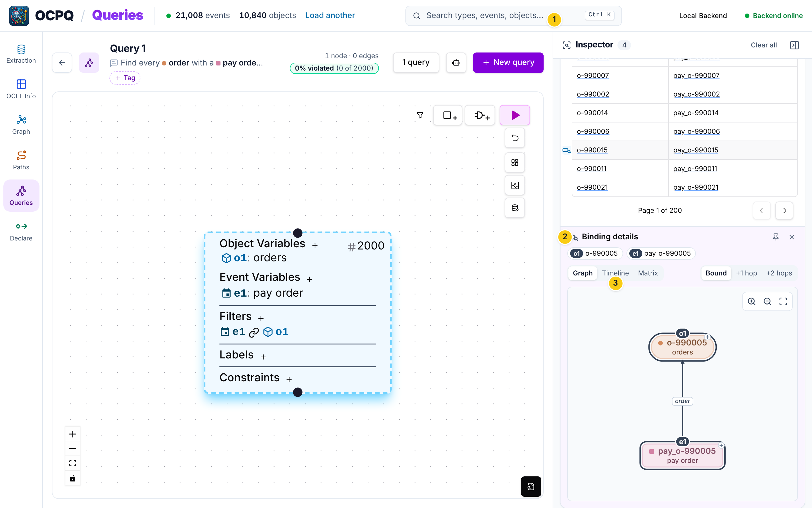The image size is (812, 508).
Task: Export the canvas as image
Action: point(515,185)
